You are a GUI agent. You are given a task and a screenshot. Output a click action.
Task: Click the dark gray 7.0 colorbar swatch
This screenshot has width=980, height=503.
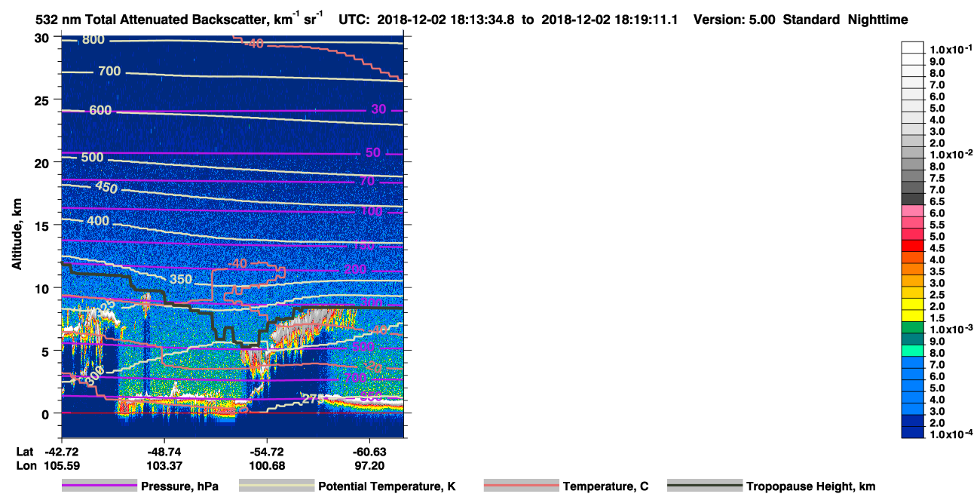click(913, 188)
